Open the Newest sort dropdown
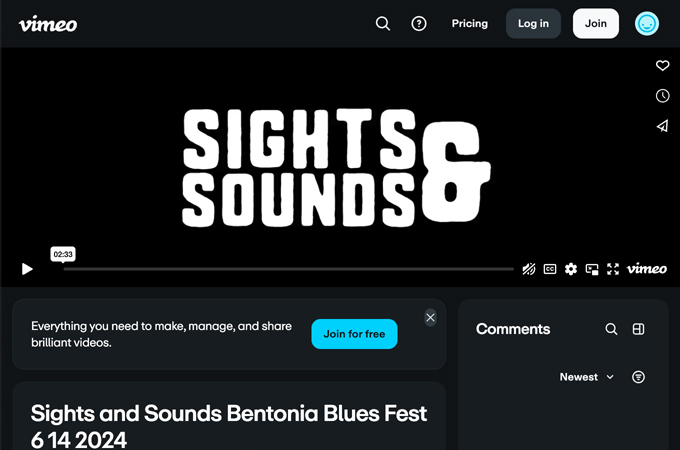Viewport: 680px width, 450px height. 586,377
